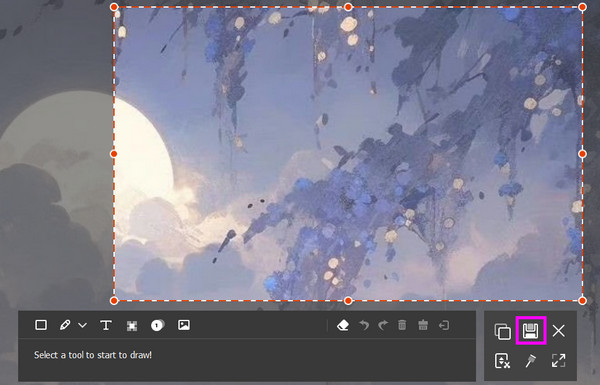The width and height of the screenshot is (600, 385).
Task: Click the bottom-left corner selection handle
Action: 114,301
